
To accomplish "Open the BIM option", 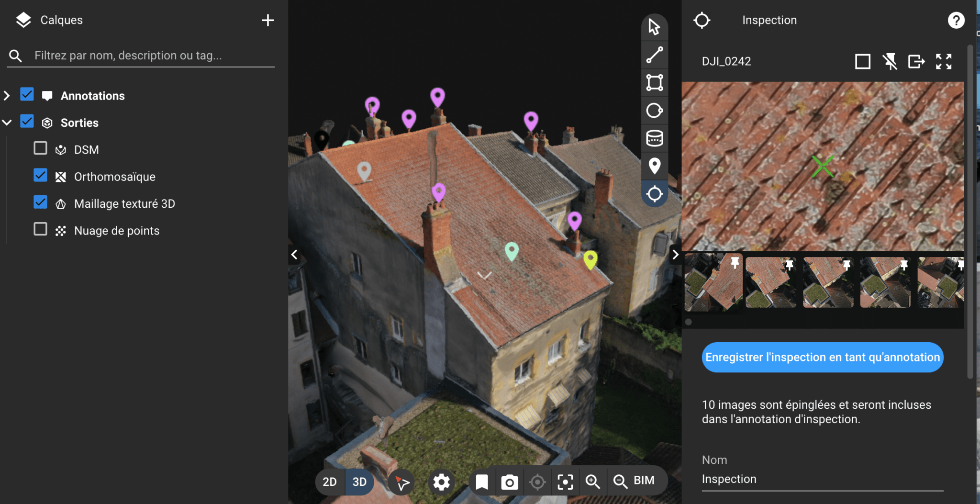I will point(644,481).
